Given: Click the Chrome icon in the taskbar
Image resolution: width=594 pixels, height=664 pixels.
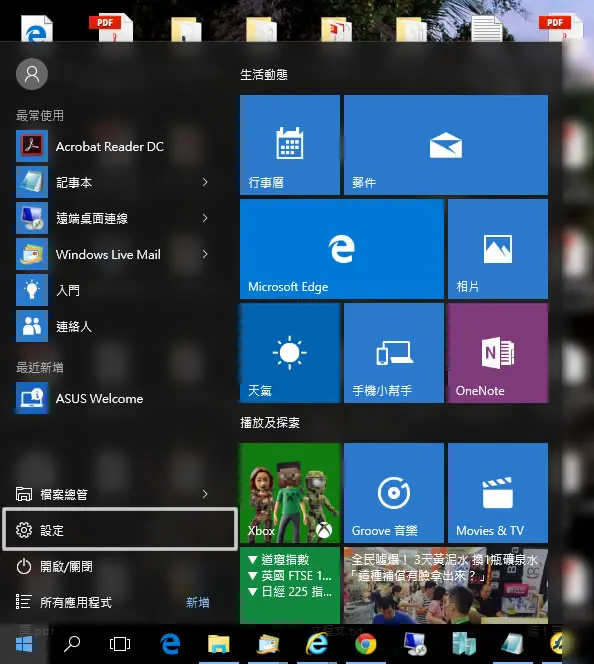Looking at the screenshot, I should pos(365,644).
